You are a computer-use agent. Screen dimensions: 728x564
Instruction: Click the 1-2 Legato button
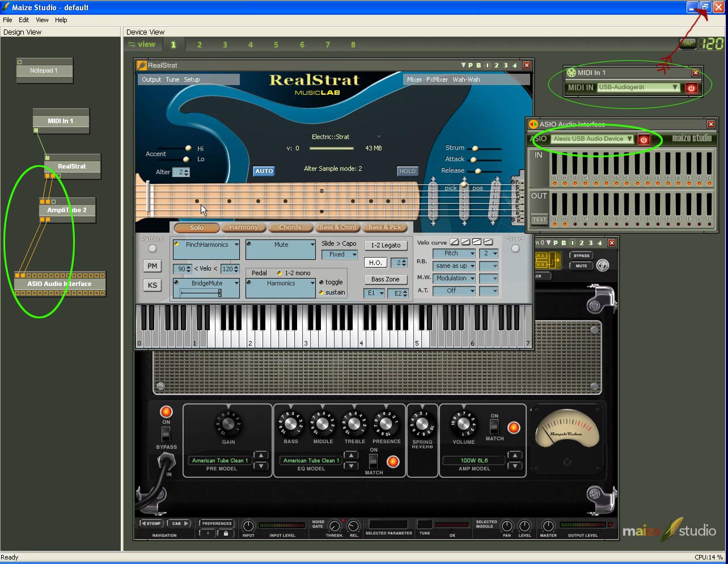(x=386, y=245)
